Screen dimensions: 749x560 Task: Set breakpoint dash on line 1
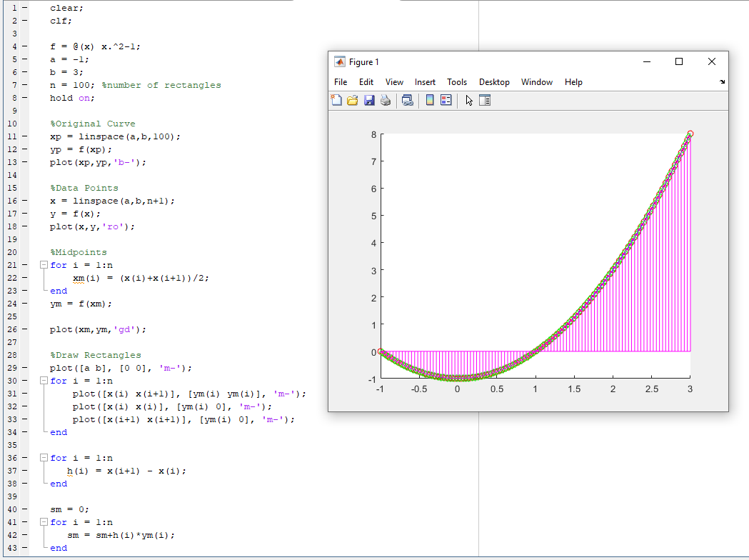coord(24,8)
